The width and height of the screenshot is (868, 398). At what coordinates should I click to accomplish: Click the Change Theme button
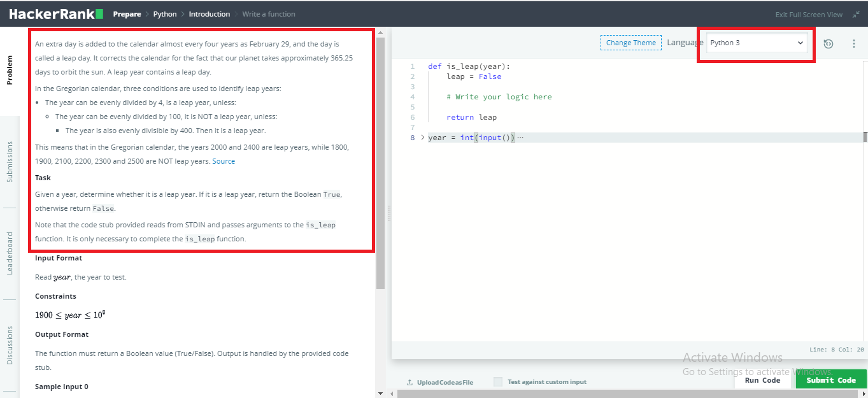630,43
